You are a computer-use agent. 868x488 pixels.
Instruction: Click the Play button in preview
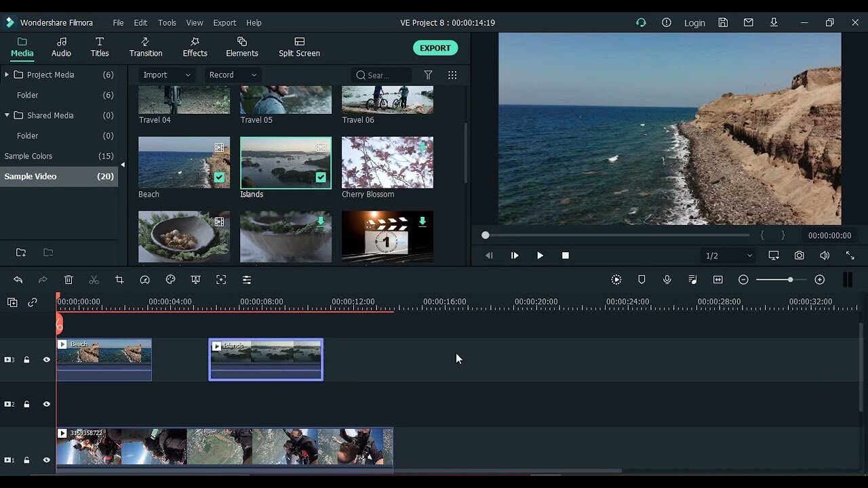[x=540, y=256]
